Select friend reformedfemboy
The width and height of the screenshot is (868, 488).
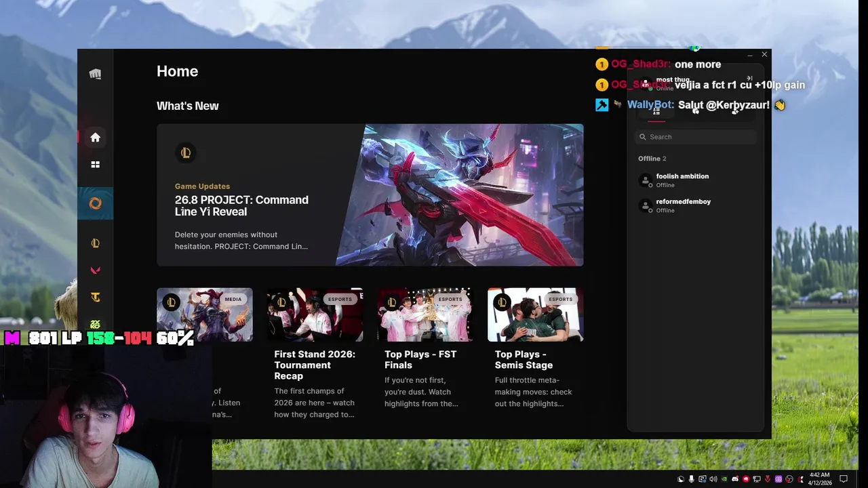696,205
